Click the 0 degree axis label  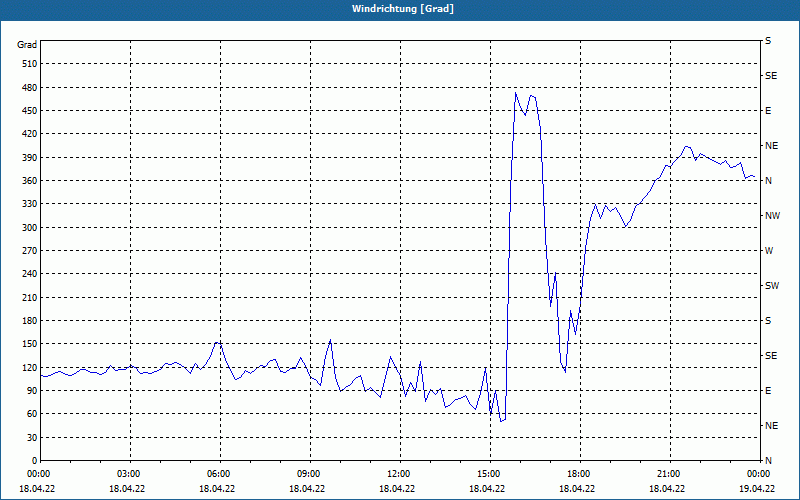pyautogui.click(x=35, y=461)
